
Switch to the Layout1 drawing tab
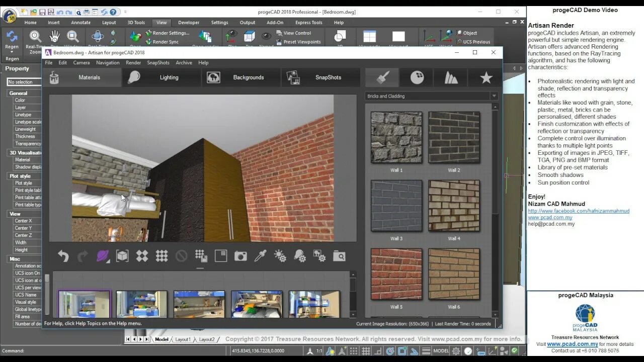tap(183, 339)
